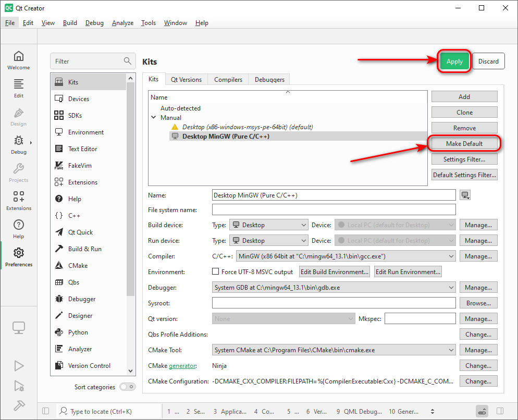This screenshot has width=518, height=420.
Task: Open the Projects mode
Action: (19, 172)
